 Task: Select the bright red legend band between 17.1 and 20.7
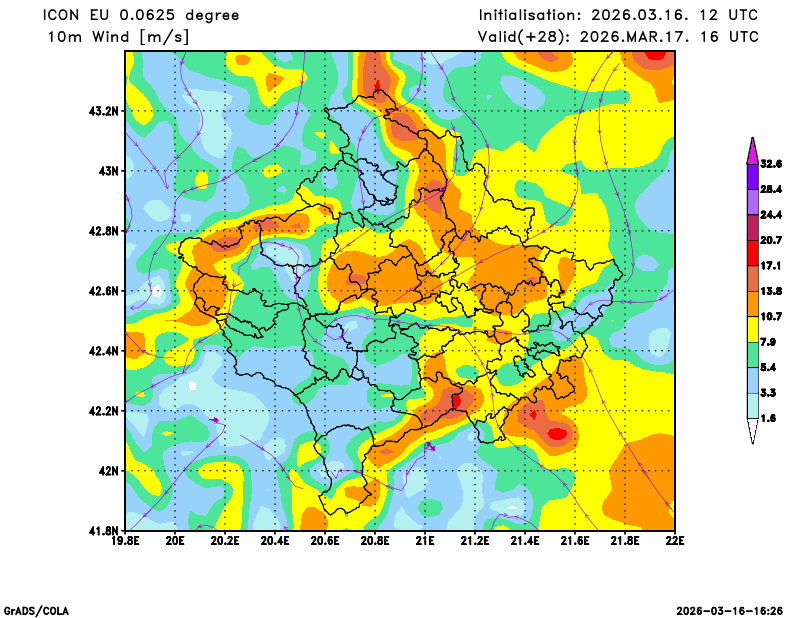(752, 252)
